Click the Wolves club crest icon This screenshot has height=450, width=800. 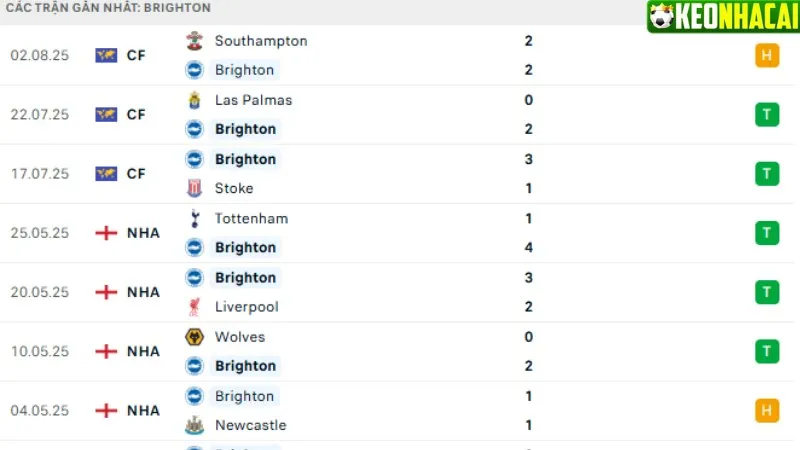194,337
